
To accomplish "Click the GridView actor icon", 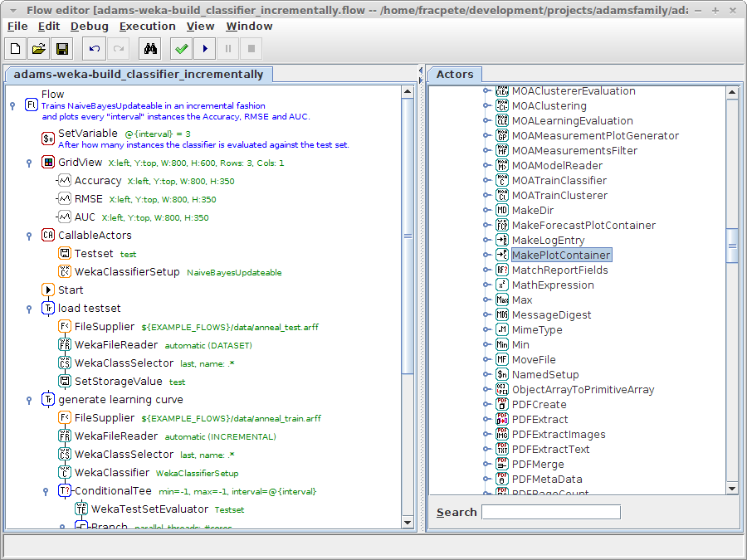I will coord(48,163).
